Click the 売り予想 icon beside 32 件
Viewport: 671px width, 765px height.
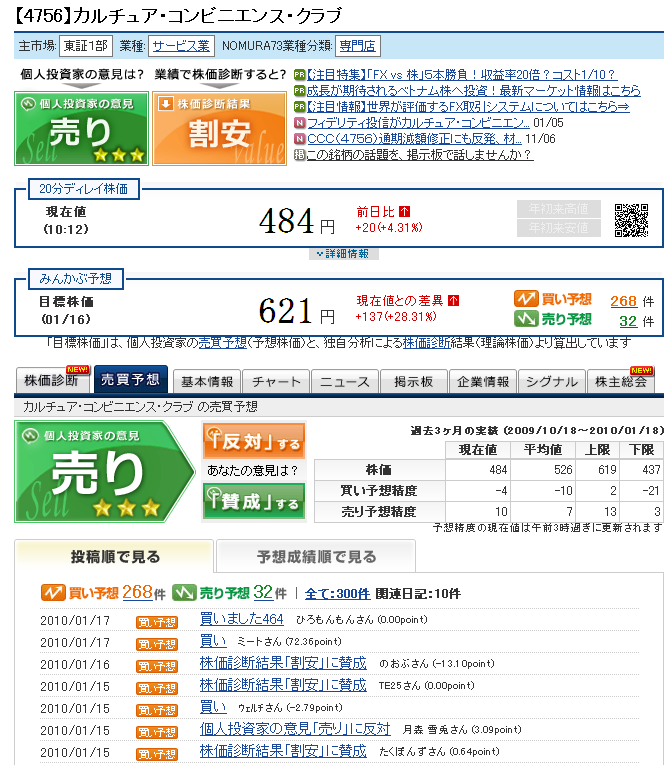point(553,320)
